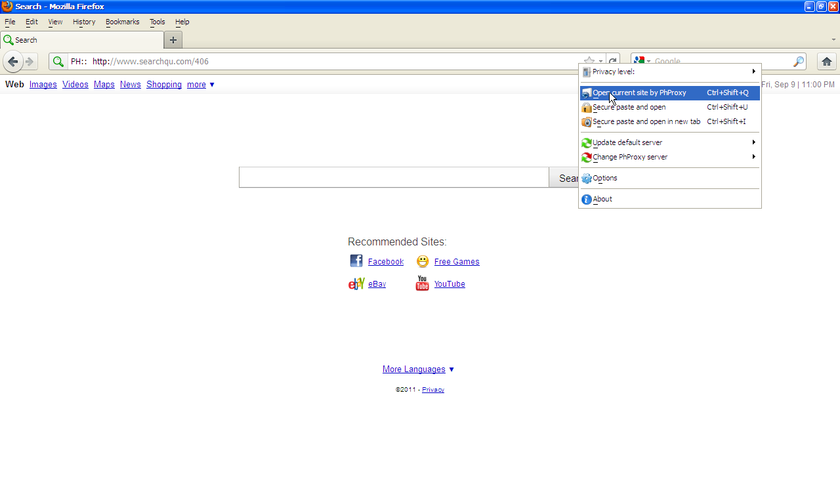The height and width of the screenshot is (504, 840).
Task: Open a new tab with plus button
Action: tap(173, 40)
